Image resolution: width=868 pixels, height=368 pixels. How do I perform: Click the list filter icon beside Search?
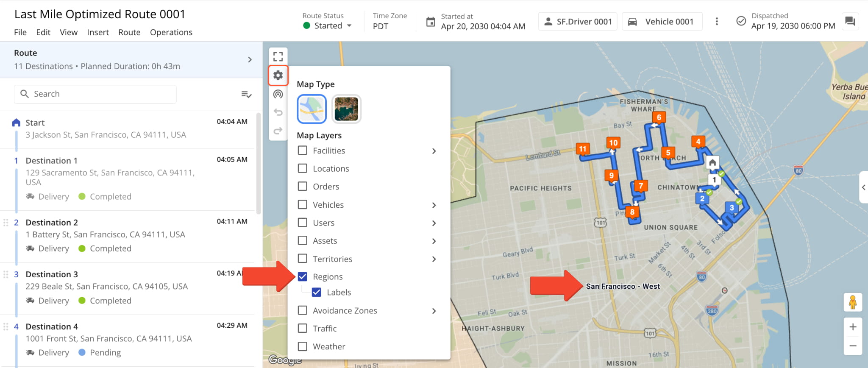coord(246,94)
